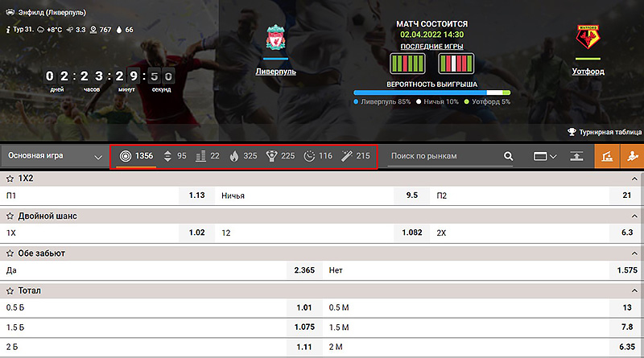Collapse the Тотал market section
Screen dimensions: 644x358
click(635, 290)
